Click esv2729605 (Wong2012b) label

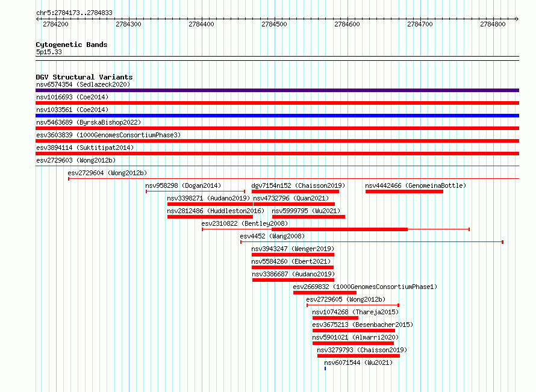(x=346, y=299)
